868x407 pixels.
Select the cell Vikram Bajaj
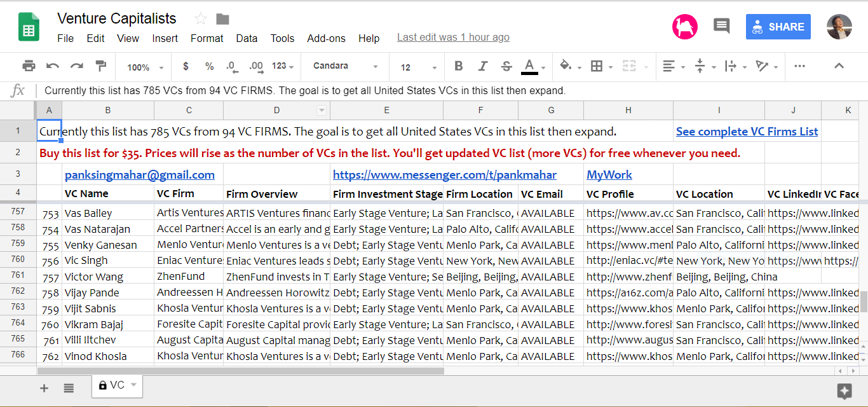point(108,324)
